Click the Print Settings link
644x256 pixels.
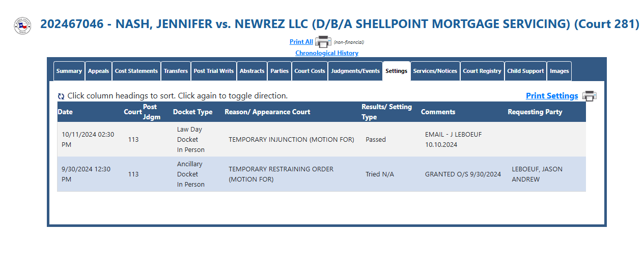(552, 96)
